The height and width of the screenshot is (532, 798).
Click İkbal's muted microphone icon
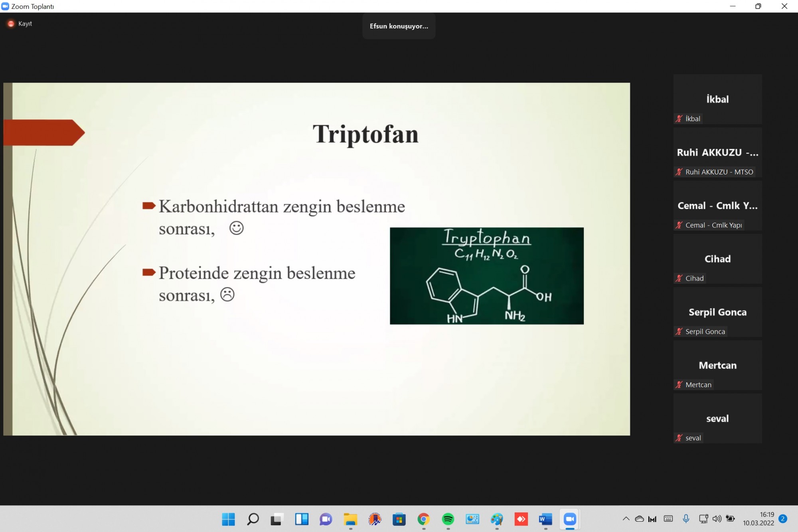[679, 119]
